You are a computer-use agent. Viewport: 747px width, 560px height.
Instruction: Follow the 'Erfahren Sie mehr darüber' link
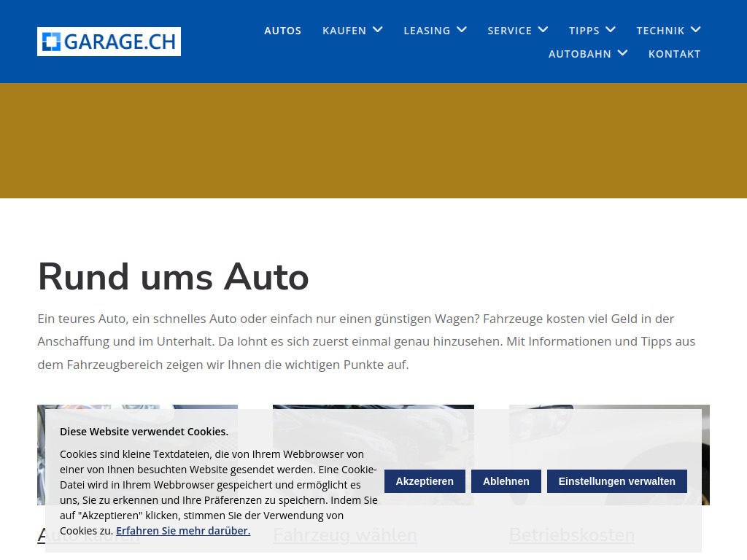183,530
